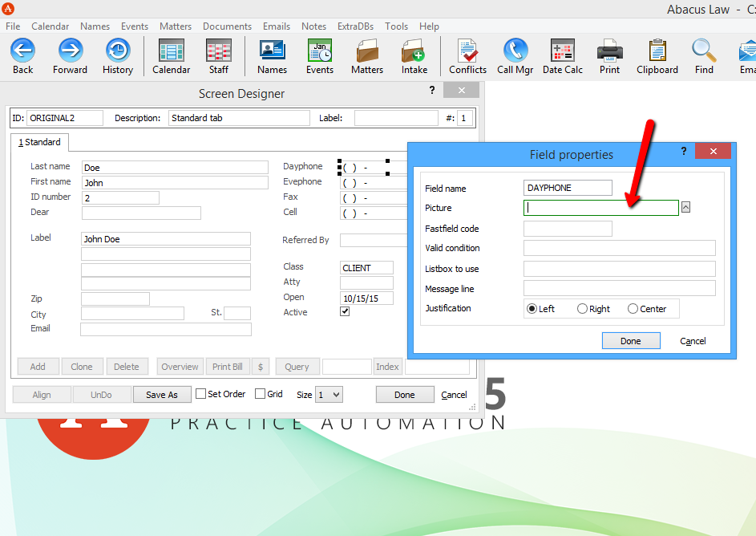Click the Field name input box
Image resolution: width=756 pixels, height=536 pixels.
coord(568,188)
